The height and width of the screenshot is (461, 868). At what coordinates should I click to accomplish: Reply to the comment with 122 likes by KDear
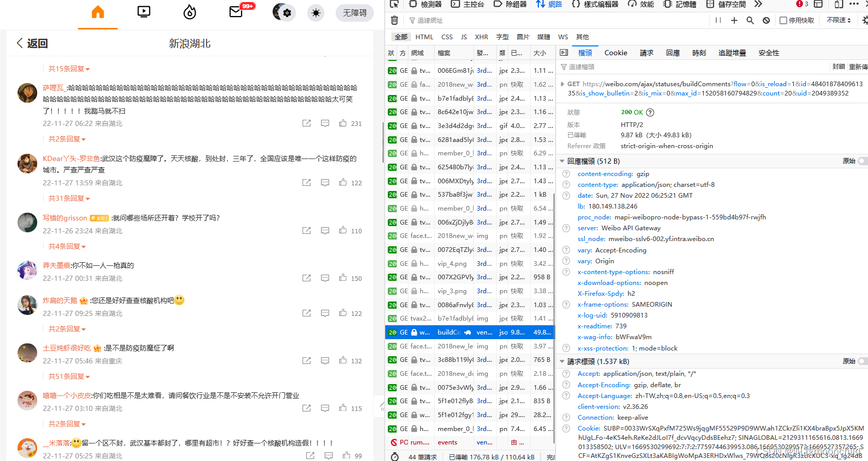(325, 182)
